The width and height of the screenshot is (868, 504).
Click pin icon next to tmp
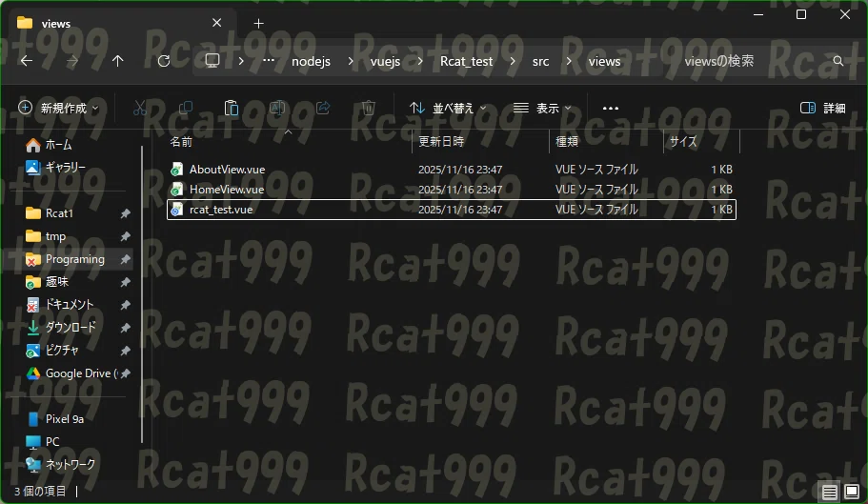[126, 236]
